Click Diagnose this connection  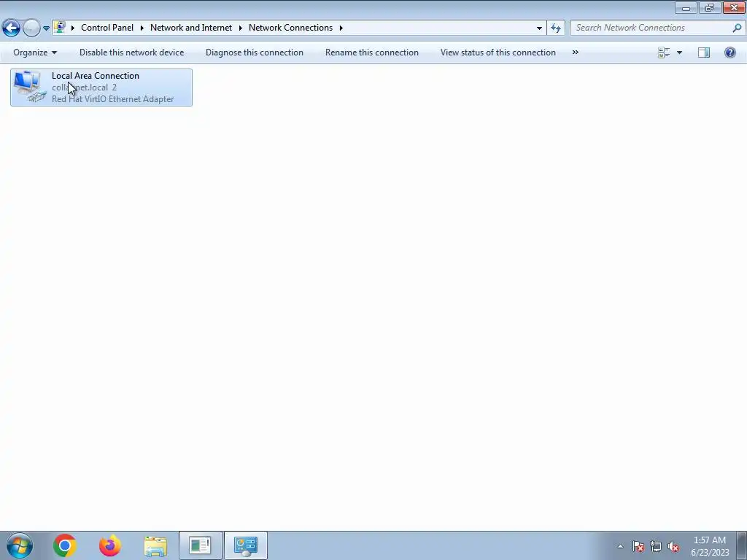[x=255, y=52]
